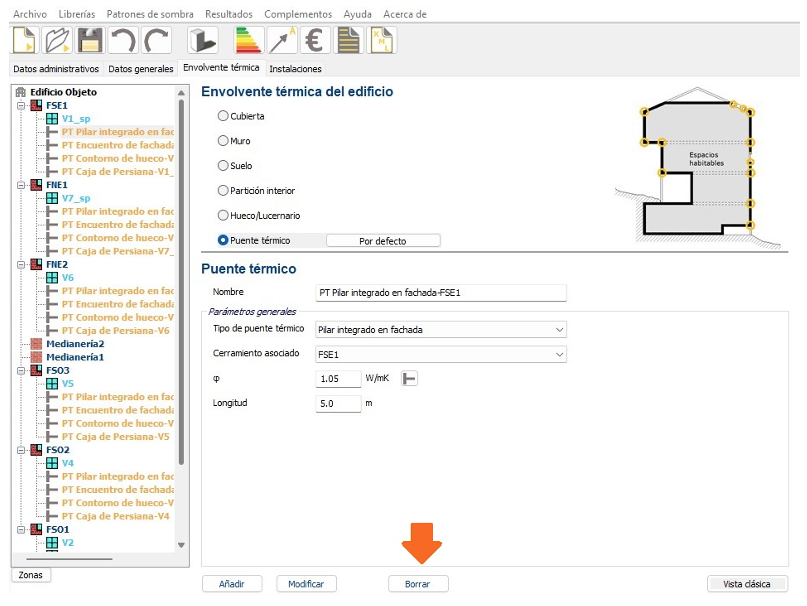Select the Muro radio button
The height and width of the screenshot is (606, 807).
point(223,141)
